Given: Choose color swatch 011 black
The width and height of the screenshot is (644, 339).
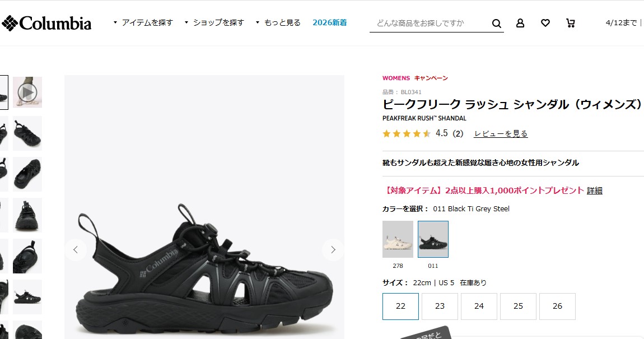Looking at the screenshot, I should click(433, 239).
